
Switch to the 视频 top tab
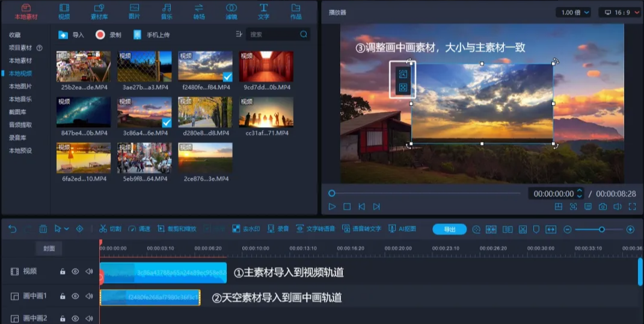[64, 11]
